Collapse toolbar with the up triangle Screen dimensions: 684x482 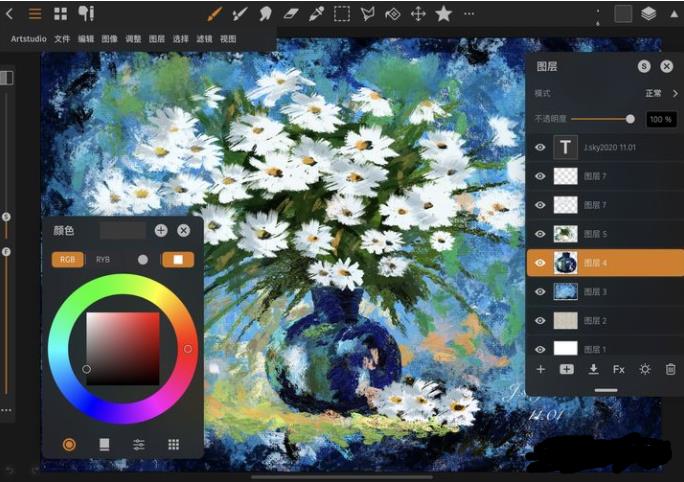coord(674,14)
